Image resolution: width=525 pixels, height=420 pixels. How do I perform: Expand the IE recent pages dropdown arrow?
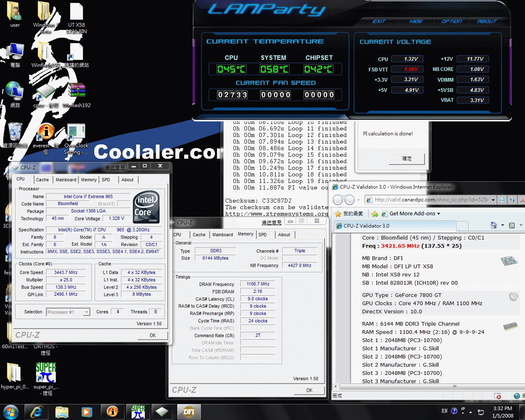coord(359,200)
